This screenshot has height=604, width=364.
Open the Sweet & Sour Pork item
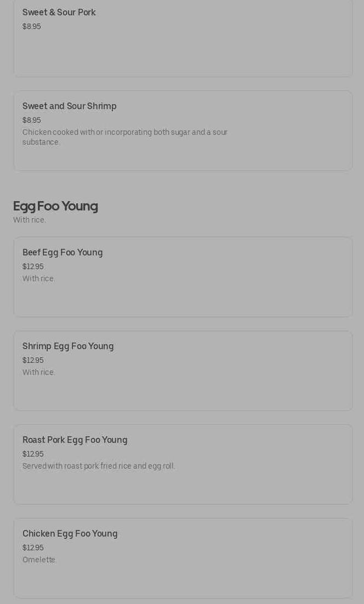(x=59, y=13)
